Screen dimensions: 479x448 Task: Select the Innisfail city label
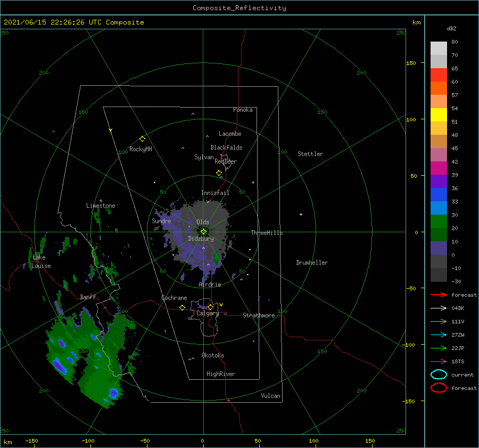(215, 193)
